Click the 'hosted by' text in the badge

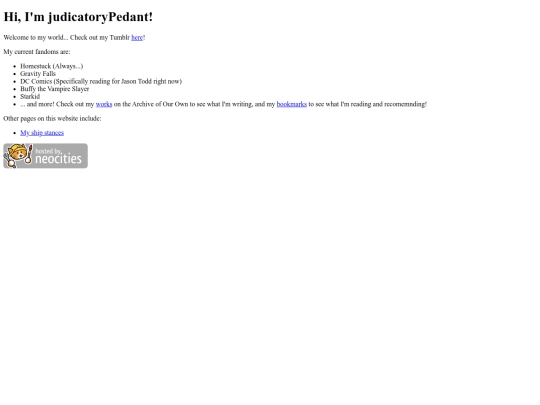coord(48,151)
